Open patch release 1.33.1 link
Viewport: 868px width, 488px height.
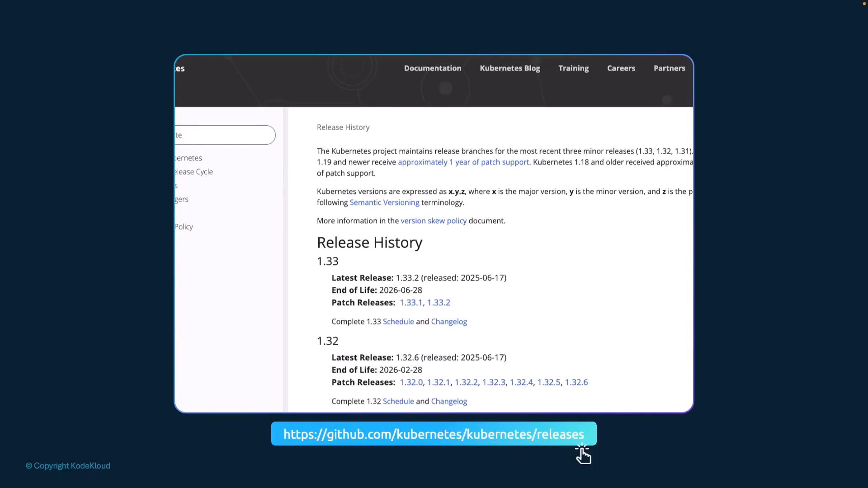coord(411,303)
